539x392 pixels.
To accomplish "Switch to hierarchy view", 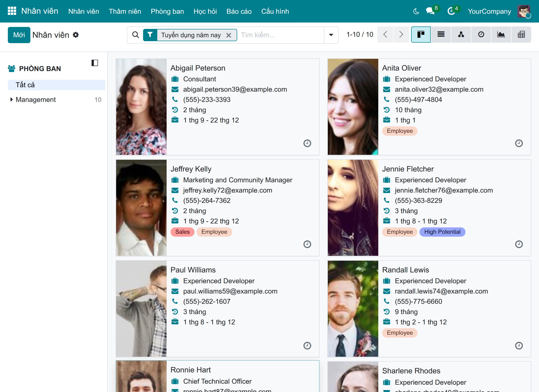I will click(x=461, y=35).
